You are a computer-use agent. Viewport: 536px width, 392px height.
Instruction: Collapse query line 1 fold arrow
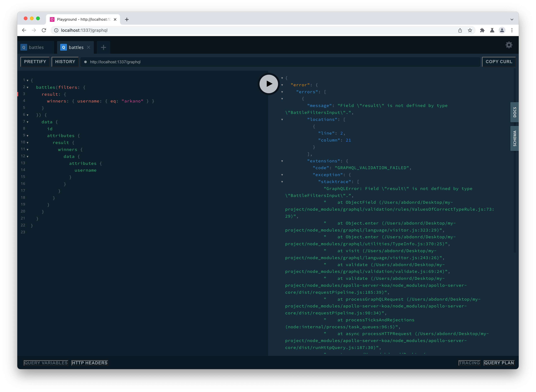(x=27, y=80)
